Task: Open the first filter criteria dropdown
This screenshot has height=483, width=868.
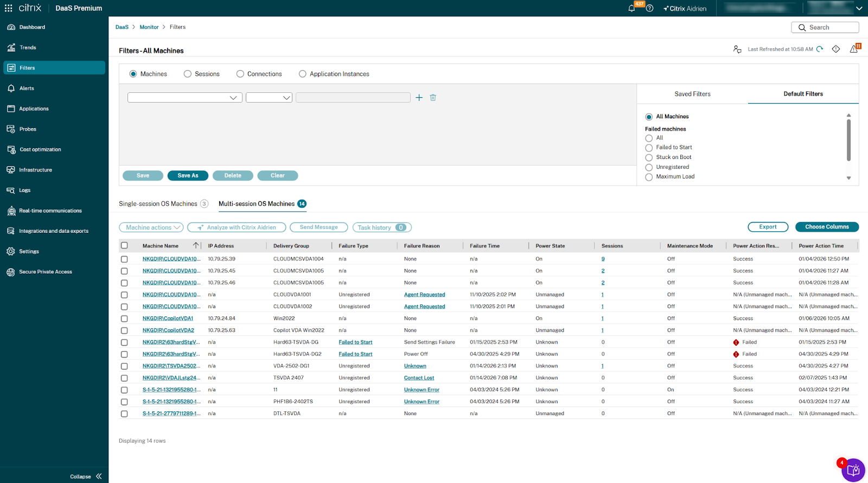Action: tap(184, 98)
